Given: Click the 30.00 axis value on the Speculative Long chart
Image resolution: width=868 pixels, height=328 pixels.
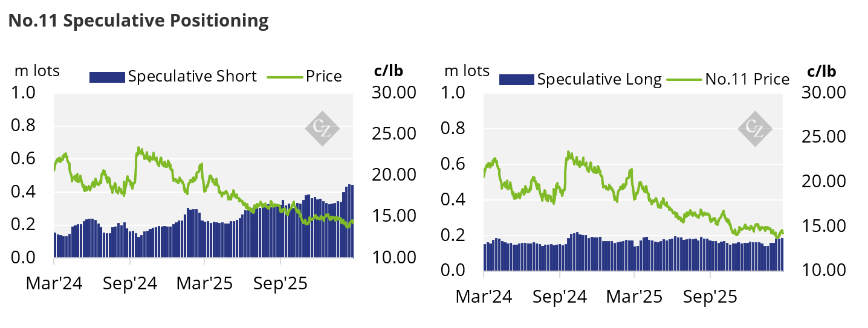Looking at the screenshot, I should pos(822,93).
